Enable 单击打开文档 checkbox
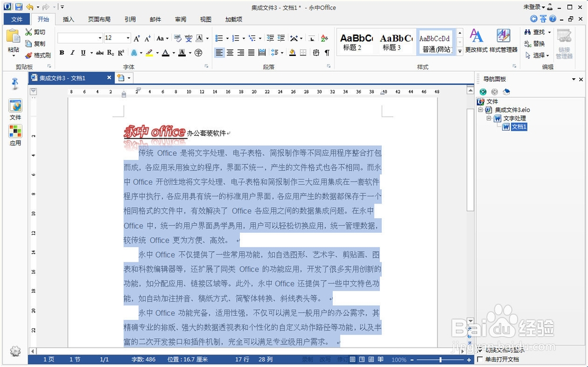Screen dimensions: 588x367 pos(480,359)
